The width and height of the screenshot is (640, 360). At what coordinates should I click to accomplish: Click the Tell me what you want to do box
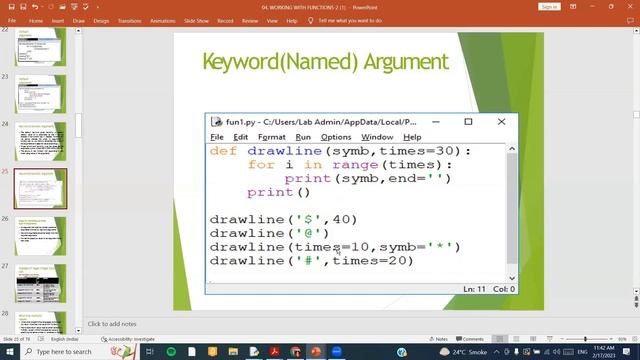pos(350,20)
